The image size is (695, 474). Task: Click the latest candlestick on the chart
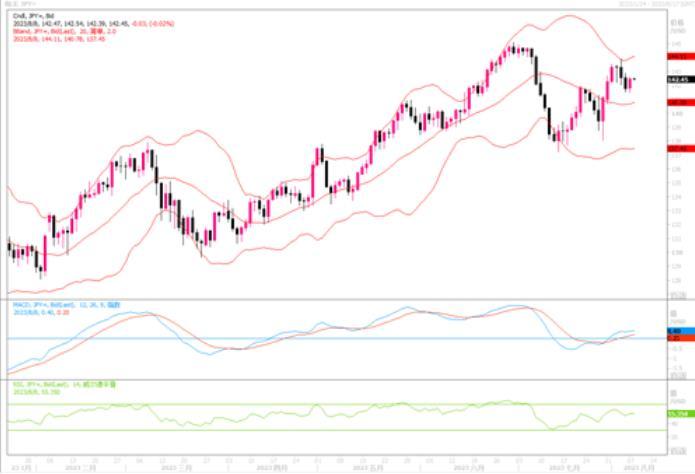(x=633, y=80)
